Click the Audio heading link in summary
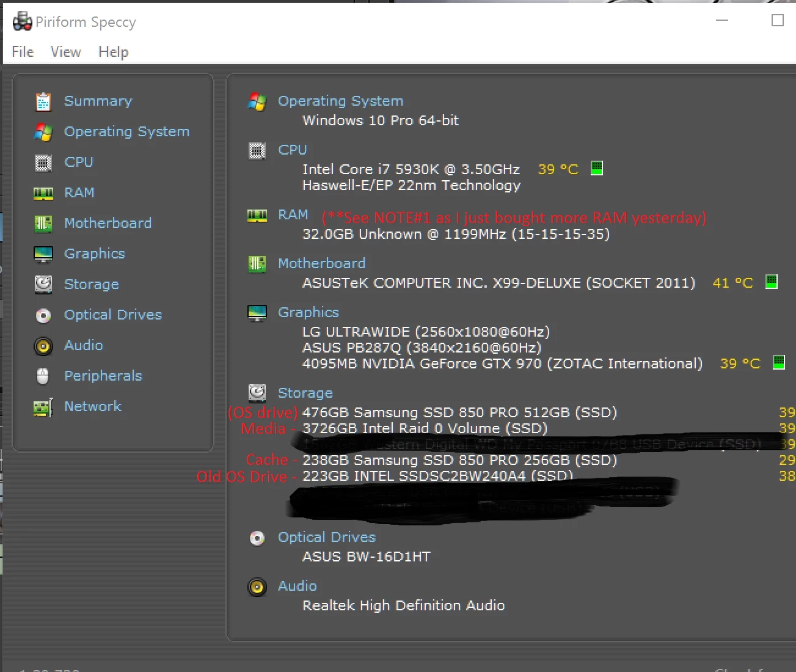The width and height of the screenshot is (796, 672). pyautogui.click(x=298, y=586)
